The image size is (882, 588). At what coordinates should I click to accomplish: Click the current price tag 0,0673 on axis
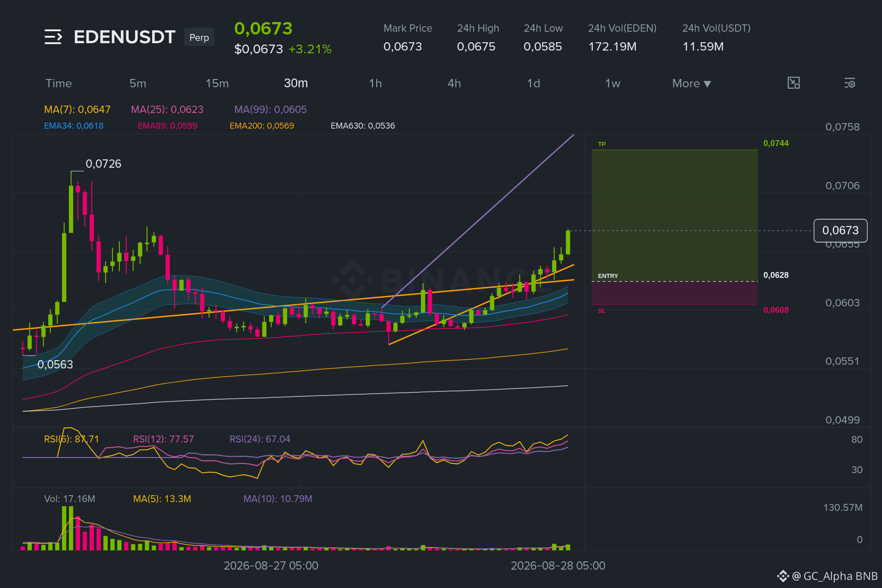point(840,231)
